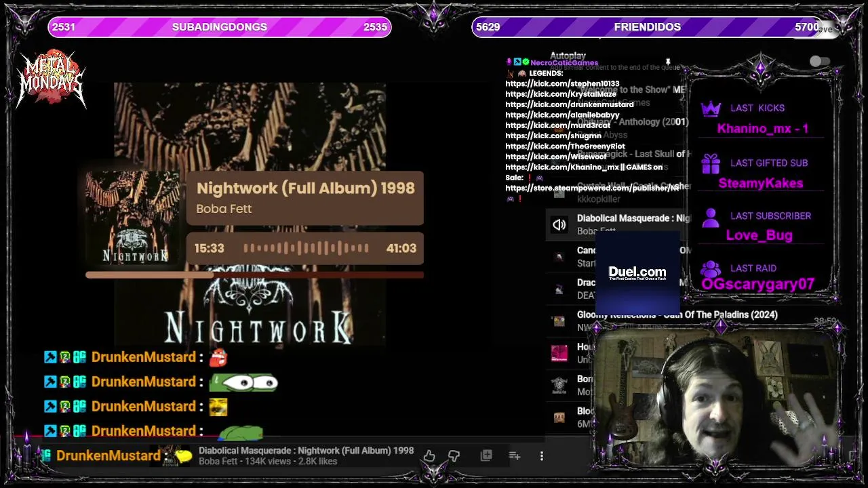Viewport: 868px width, 488px height.
Task: Click the player bar track title text
Action: (x=306, y=451)
